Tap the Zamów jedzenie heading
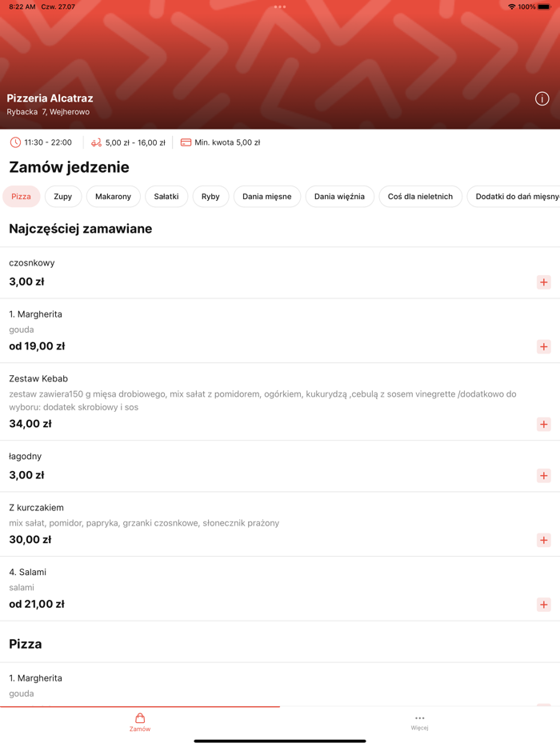Image resolution: width=560 pixels, height=747 pixels. tap(69, 167)
